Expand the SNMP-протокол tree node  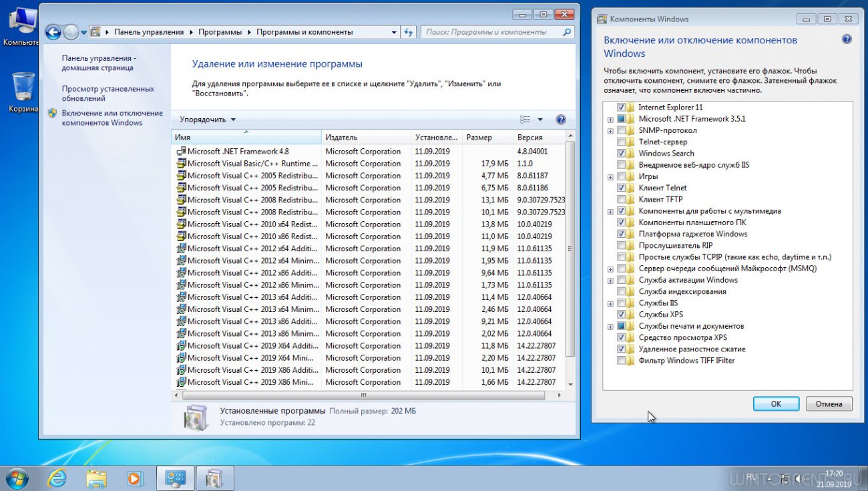pos(610,131)
